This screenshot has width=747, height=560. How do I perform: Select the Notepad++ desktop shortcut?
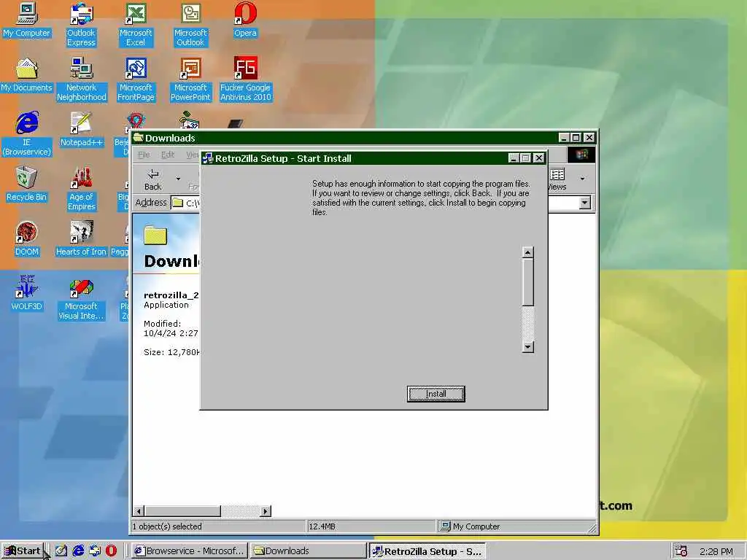82,130
